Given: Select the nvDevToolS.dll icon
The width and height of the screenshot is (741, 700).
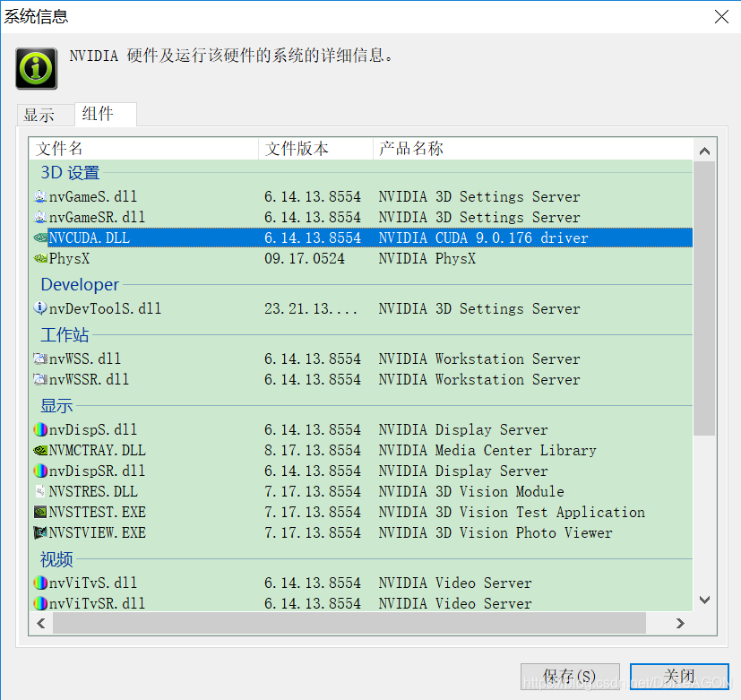Looking at the screenshot, I should (40, 308).
